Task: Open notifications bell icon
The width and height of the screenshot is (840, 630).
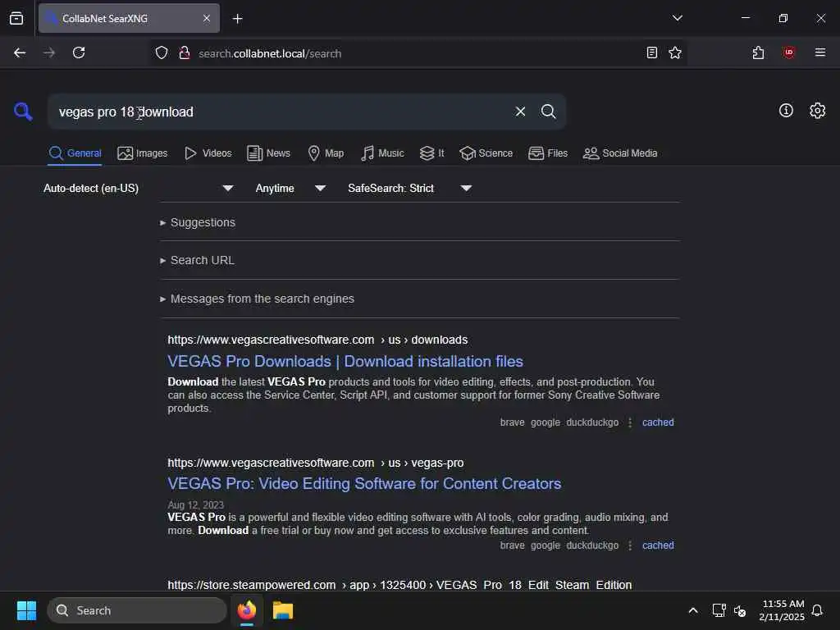Action: [x=817, y=610]
